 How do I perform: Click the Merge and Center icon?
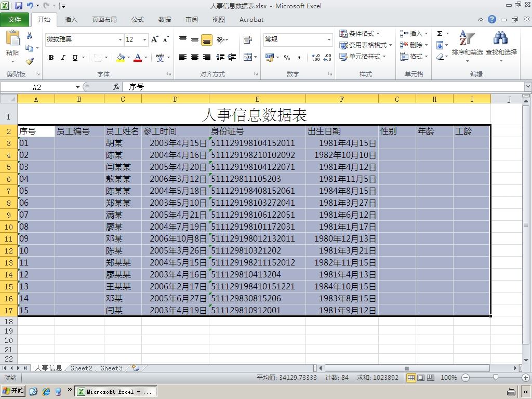coord(248,57)
